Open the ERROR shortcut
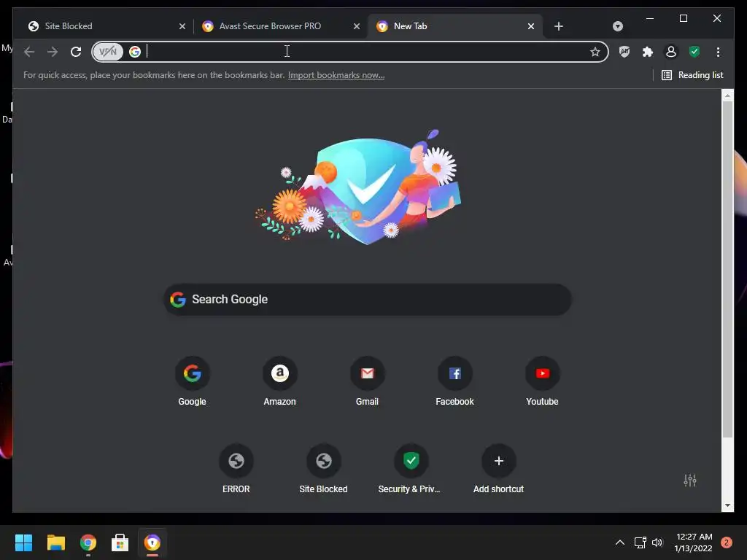747x560 pixels. coord(236,469)
